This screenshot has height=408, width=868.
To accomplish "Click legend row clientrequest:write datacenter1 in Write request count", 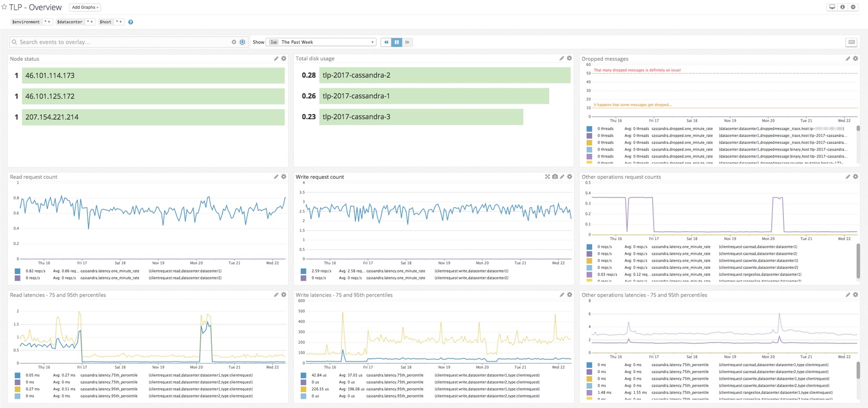I will (405, 271).
